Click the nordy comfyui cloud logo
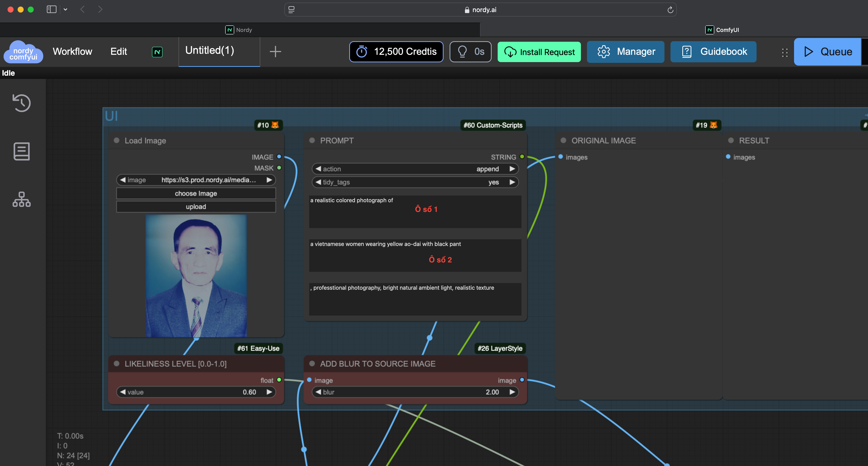Image resolution: width=868 pixels, height=466 pixels. point(23,52)
